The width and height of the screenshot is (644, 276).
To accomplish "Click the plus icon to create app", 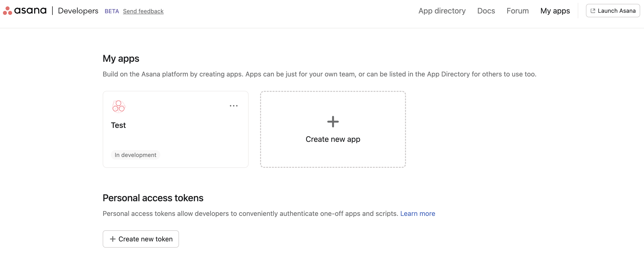I will tap(333, 122).
